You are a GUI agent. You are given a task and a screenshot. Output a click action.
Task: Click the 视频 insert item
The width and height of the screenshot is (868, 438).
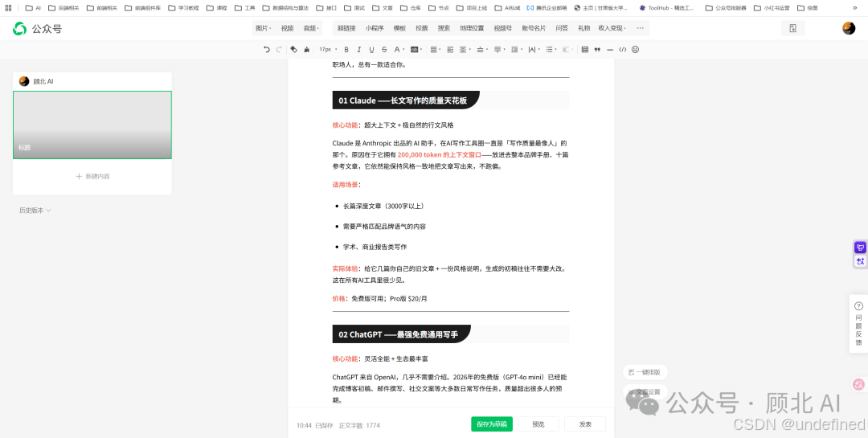click(287, 28)
